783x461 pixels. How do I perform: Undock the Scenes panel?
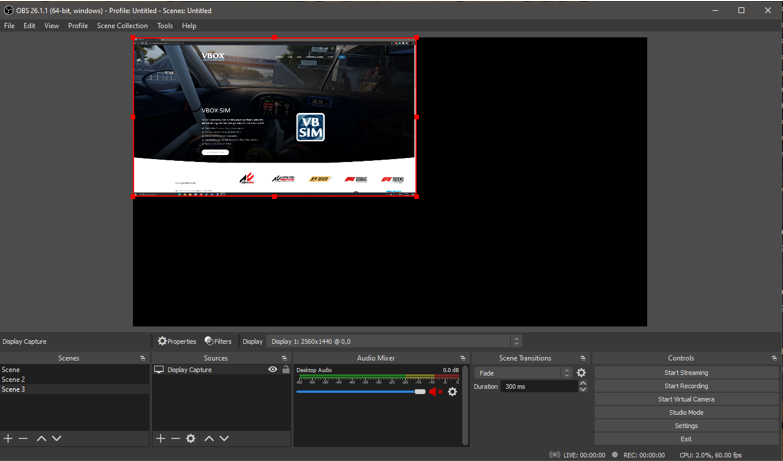(143, 358)
